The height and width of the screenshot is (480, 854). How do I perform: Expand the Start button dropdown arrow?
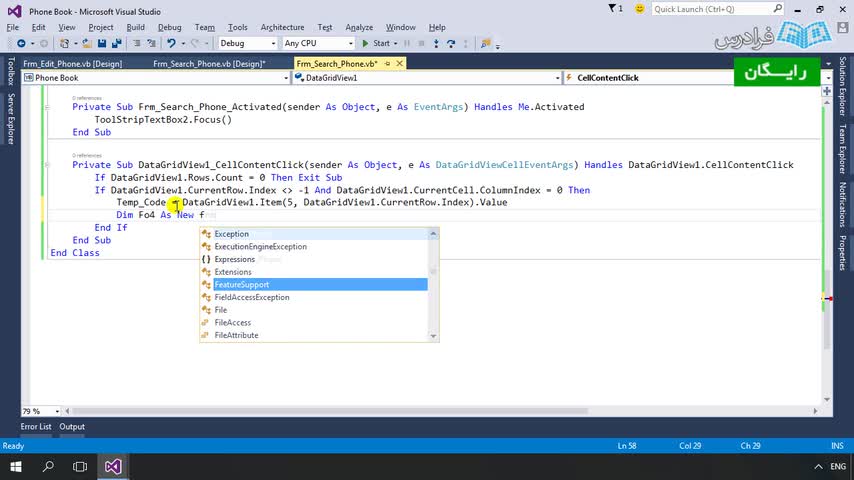395,44
